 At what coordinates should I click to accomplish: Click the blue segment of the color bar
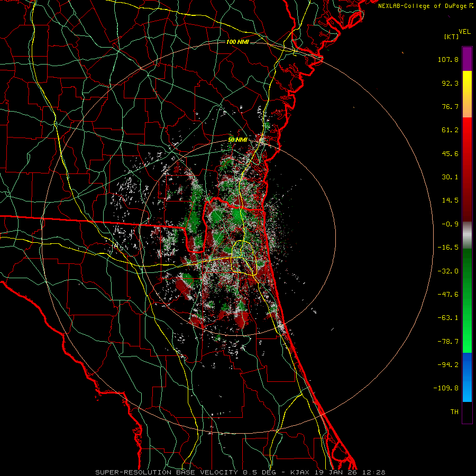467,377
